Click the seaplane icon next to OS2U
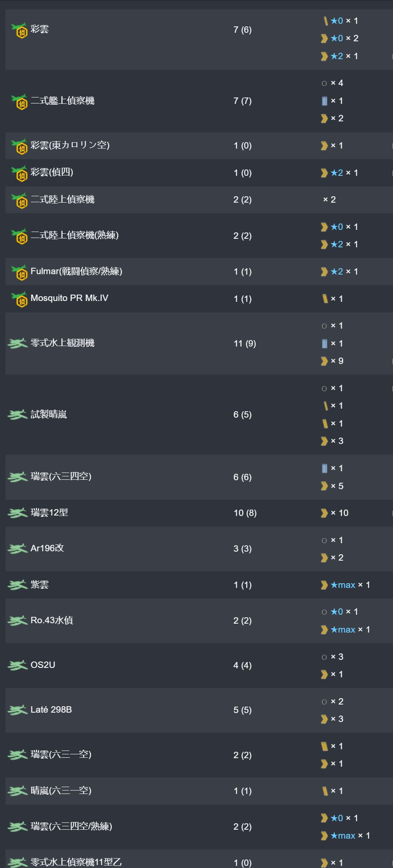 pyautogui.click(x=17, y=665)
